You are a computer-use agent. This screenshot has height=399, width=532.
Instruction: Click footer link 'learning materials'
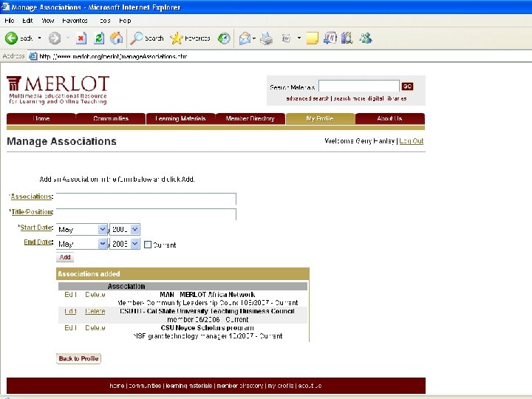(188, 386)
